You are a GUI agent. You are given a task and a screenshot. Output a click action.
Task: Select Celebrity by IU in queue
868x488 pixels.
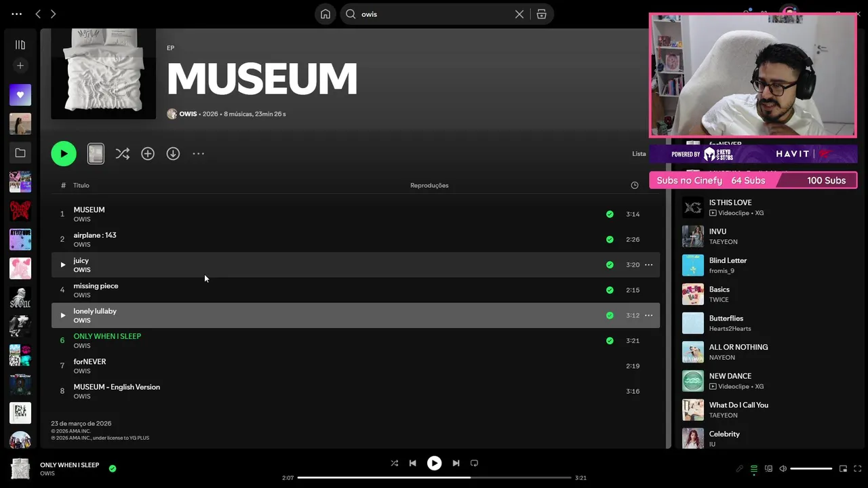pos(768,439)
